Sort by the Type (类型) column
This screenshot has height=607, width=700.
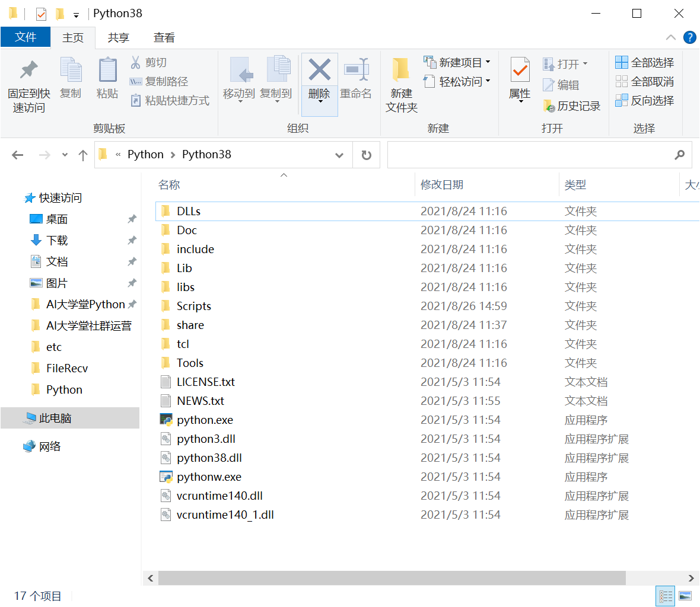tap(575, 184)
